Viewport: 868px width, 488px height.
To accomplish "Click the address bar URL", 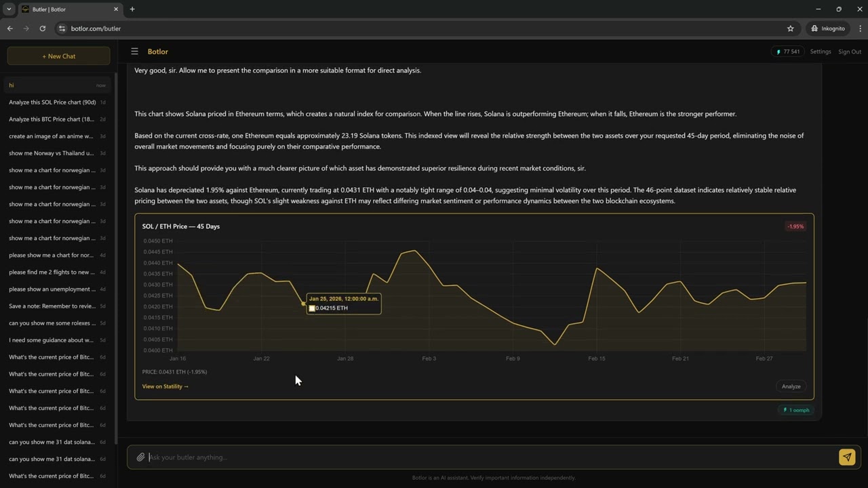I will click(96, 28).
